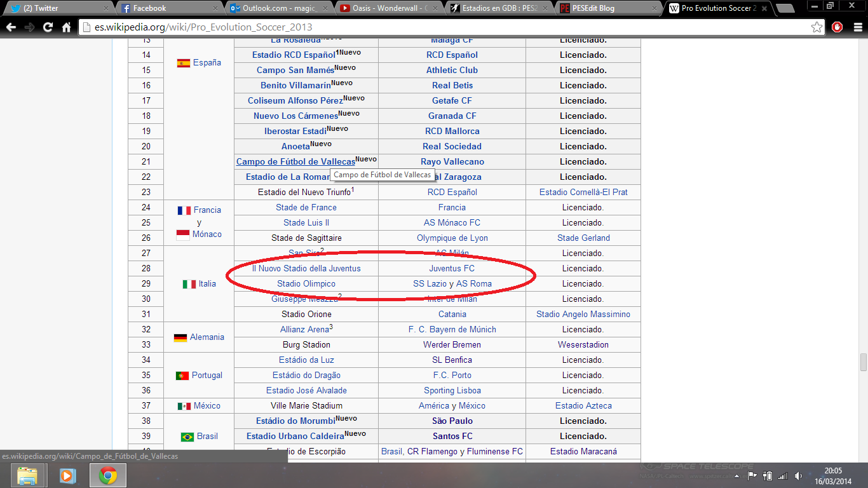This screenshot has height=488, width=868.
Task: Open the SL Benfica link
Action: pyautogui.click(x=452, y=360)
